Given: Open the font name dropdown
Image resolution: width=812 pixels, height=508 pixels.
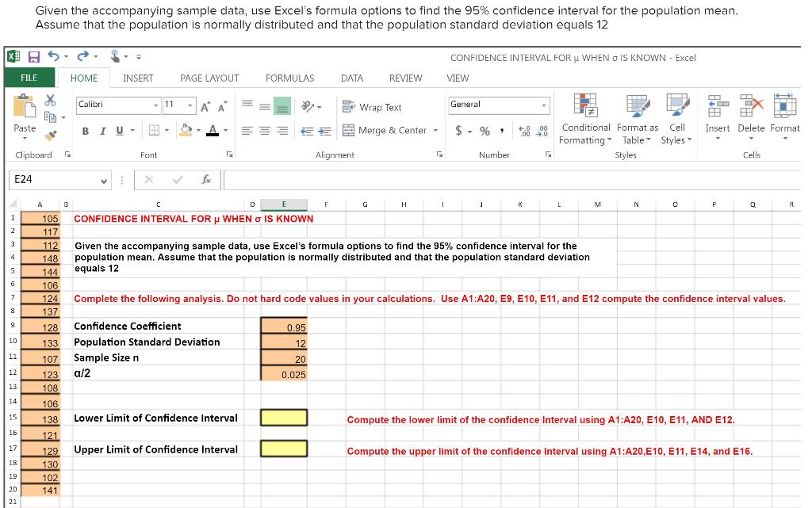Looking at the screenshot, I should click(156, 105).
